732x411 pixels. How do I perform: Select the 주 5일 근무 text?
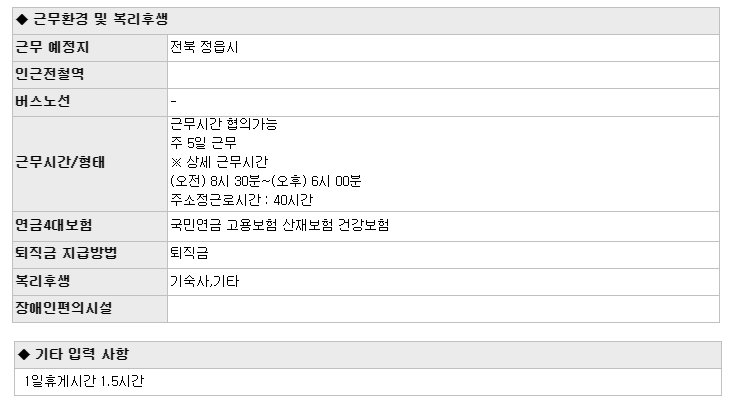pyautogui.click(x=204, y=143)
